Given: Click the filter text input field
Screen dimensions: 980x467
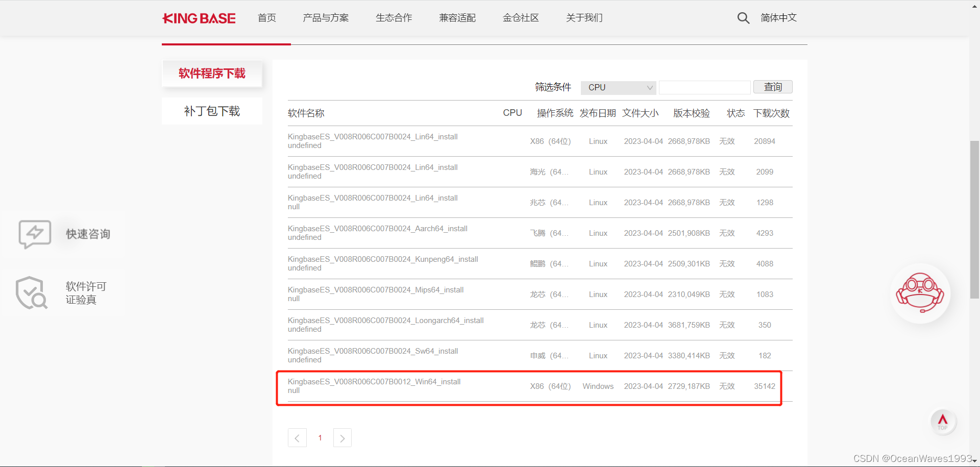Looking at the screenshot, I should tap(705, 88).
